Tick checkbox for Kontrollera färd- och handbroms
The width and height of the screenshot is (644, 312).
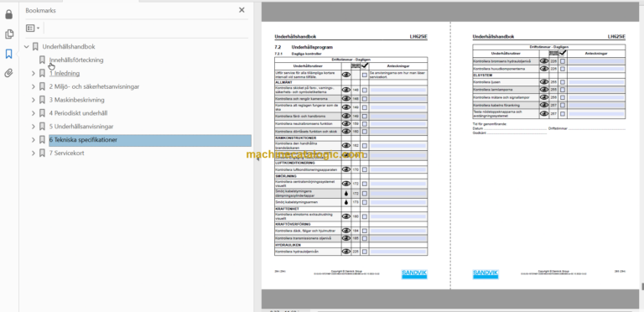pyautogui.click(x=365, y=117)
